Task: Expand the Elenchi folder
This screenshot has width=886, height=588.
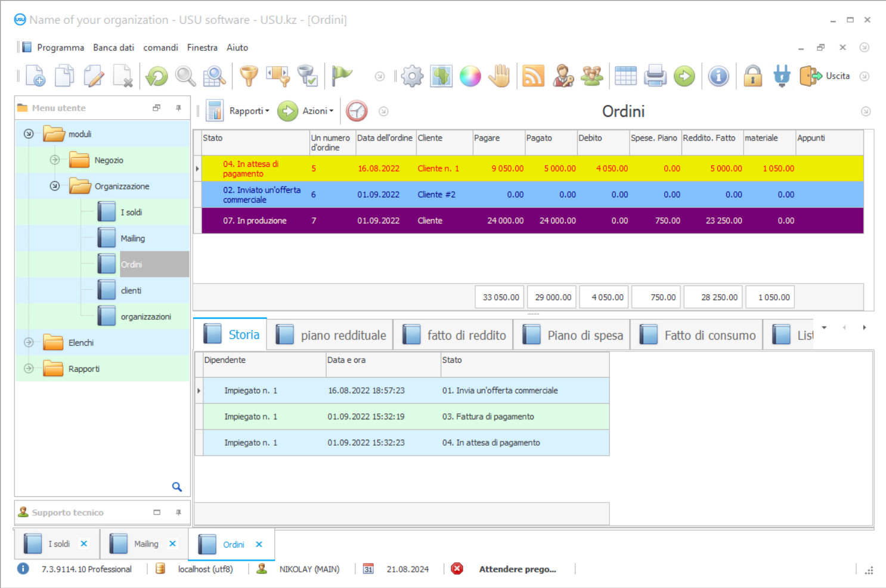Action: 29,343
